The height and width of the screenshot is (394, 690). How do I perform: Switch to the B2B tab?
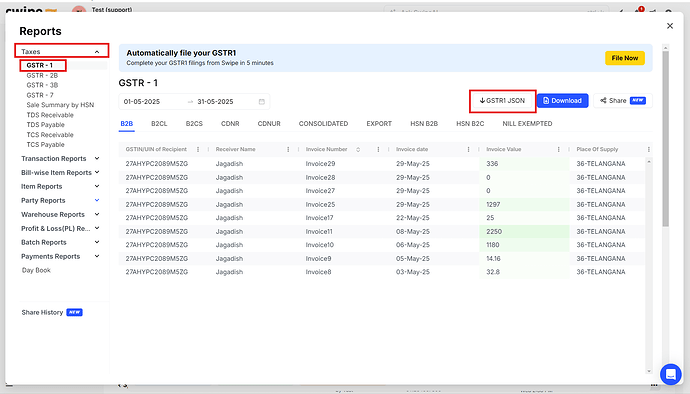coord(127,124)
